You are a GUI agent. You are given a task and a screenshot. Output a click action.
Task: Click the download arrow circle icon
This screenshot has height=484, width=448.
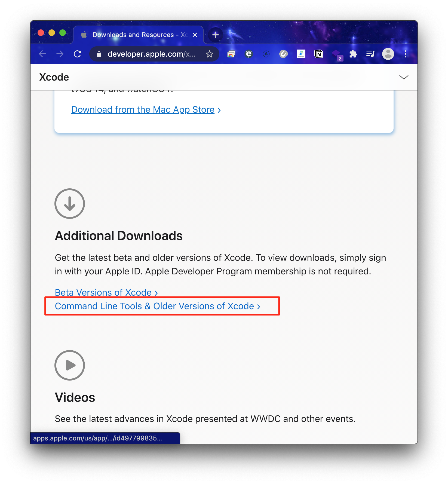click(70, 204)
